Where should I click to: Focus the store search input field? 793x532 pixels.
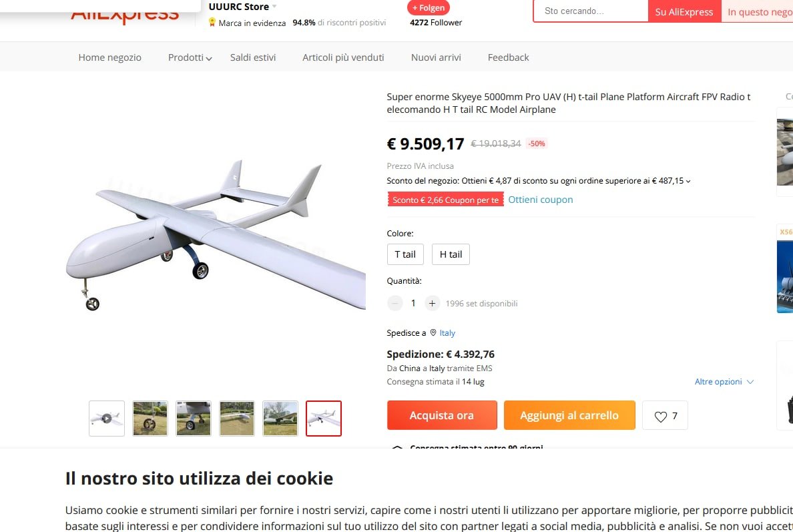[x=591, y=11]
